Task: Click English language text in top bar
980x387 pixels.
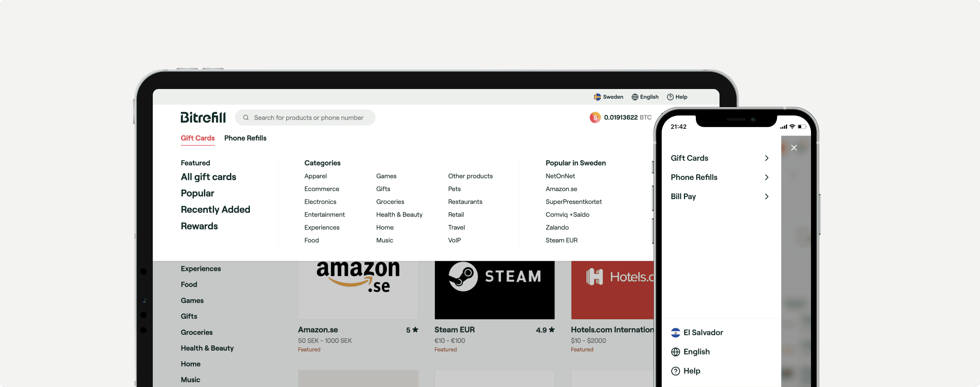Action: tap(649, 97)
